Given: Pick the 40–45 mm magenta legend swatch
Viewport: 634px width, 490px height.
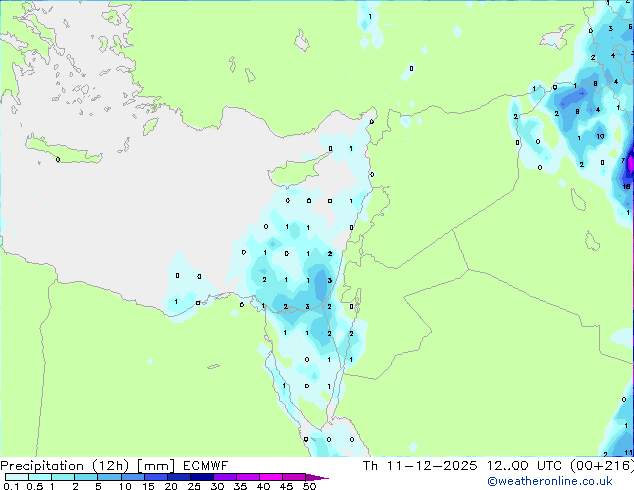Looking at the screenshot, I should pyautogui.click(x=271, y=477).
